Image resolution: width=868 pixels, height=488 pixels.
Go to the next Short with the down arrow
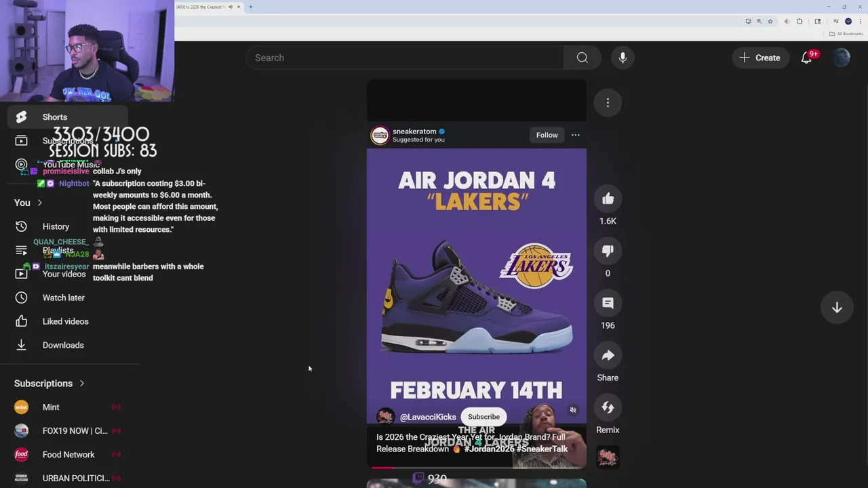pyautogui.click(x=837, y=308)
